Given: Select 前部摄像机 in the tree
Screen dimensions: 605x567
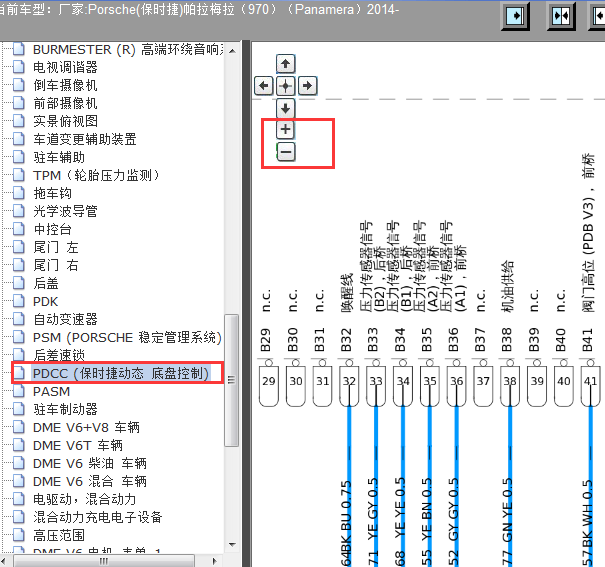Looking at the screenshot, I should (65, 103).
